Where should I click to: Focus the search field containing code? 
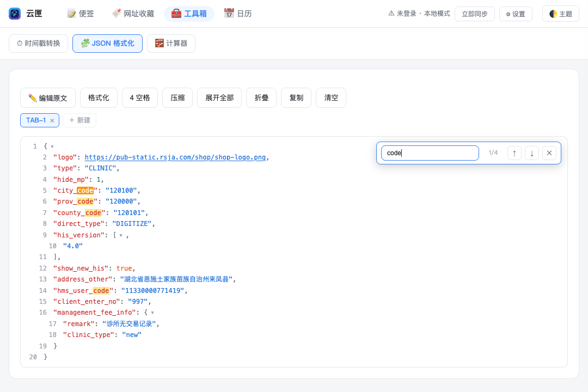[x=430, y=153]
